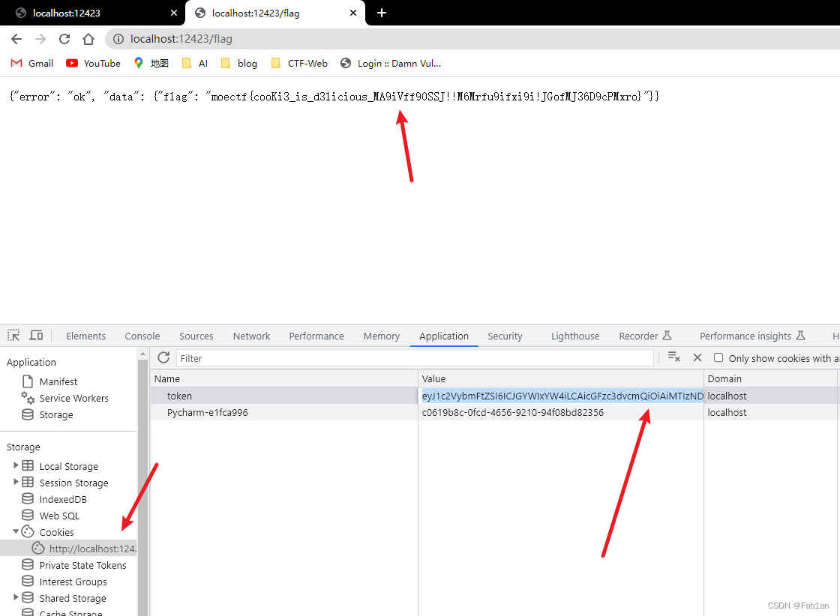The height and width of the screenshot is (616, 840).
Task: Sort cookies by Value column
Action: pyautogui.click(x=561, y=378)
